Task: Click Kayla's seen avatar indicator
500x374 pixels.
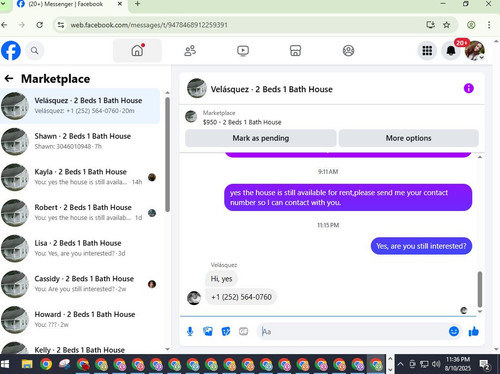Action: tap(152, 177)
